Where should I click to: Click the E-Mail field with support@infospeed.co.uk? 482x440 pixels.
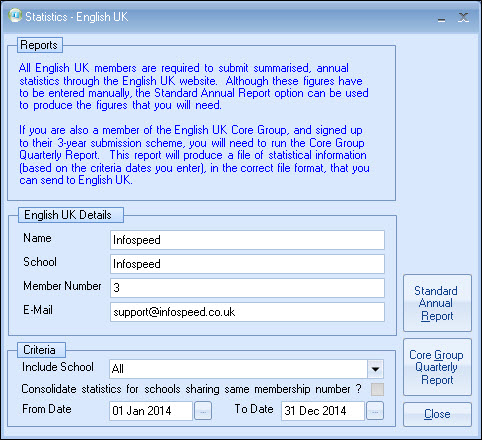tap(247, 312)
